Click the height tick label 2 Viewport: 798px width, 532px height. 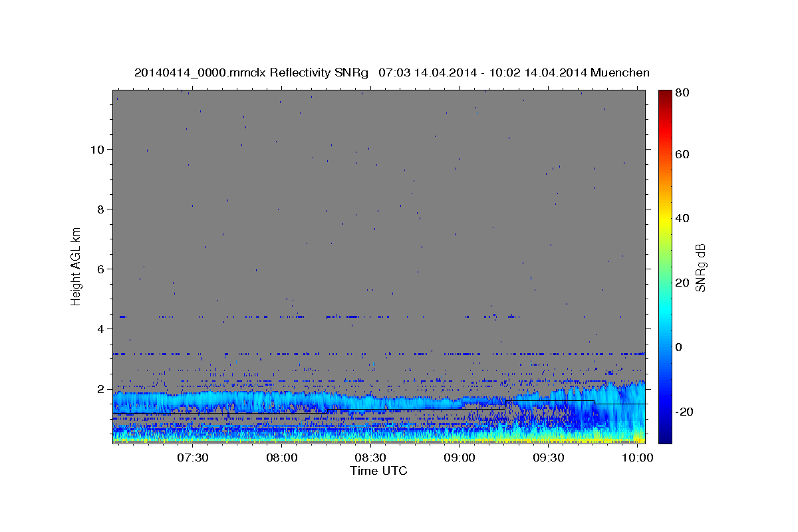pos(101,389)
